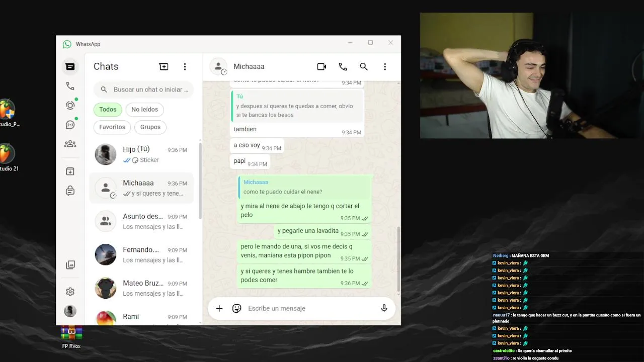Click the quoted 'como te puedo cuidar el nene?'
The image size is (644, 362).
pos(304,187)
